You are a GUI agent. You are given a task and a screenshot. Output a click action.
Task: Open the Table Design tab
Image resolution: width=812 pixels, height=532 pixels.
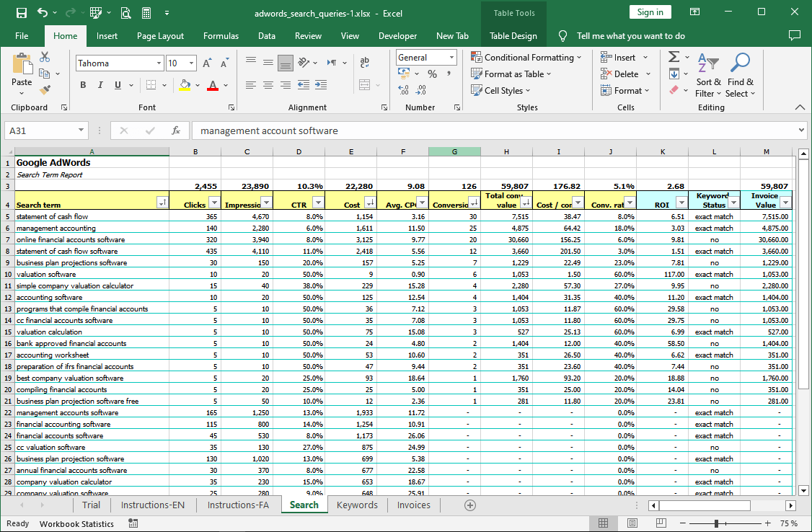(513, 36)
